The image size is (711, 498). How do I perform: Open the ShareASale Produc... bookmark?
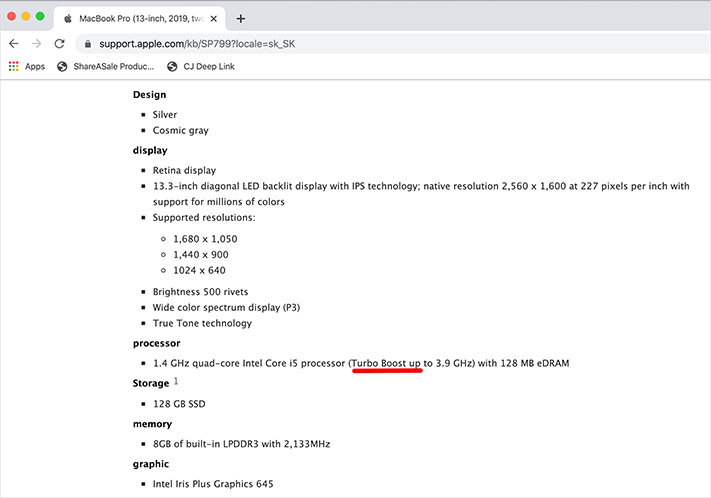tap(113, 67)
